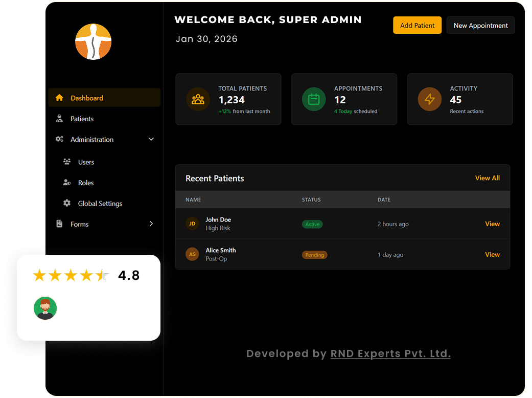This screenshot has height=398, width=532.
Task: Open the View All patients link
Action: click(x=487, y=178)
